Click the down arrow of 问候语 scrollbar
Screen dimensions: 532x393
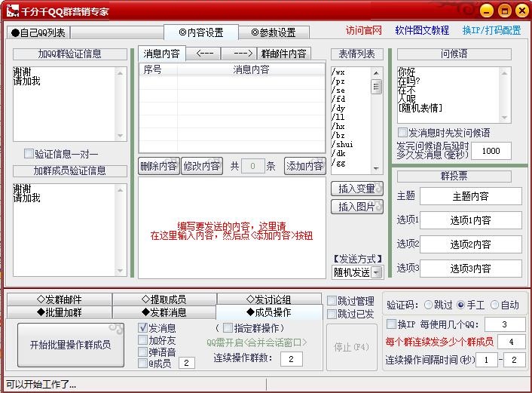[504, 118]
